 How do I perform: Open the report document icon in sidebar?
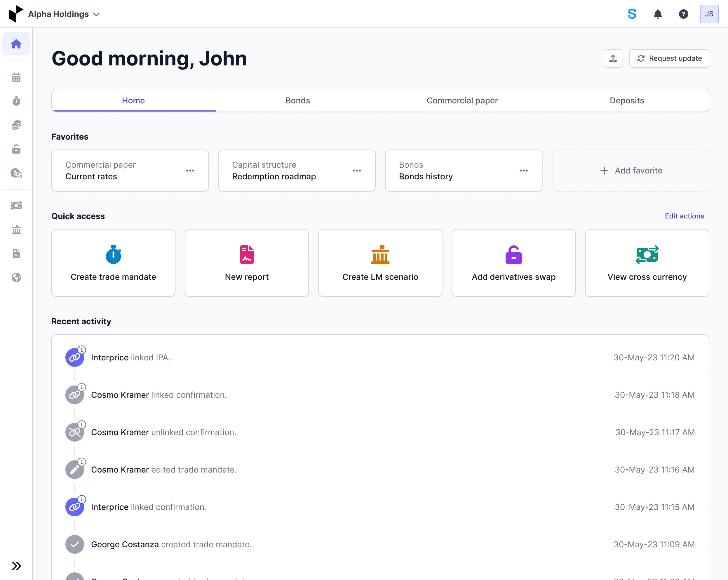(x=16, y=253)
